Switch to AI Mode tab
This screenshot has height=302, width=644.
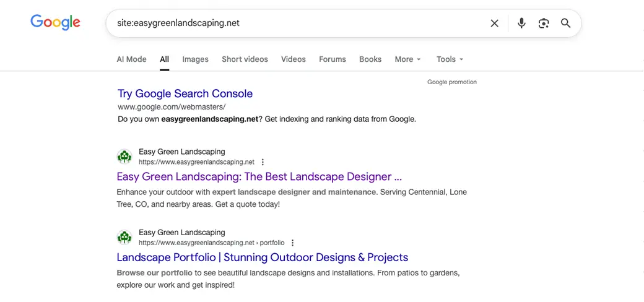131,59
